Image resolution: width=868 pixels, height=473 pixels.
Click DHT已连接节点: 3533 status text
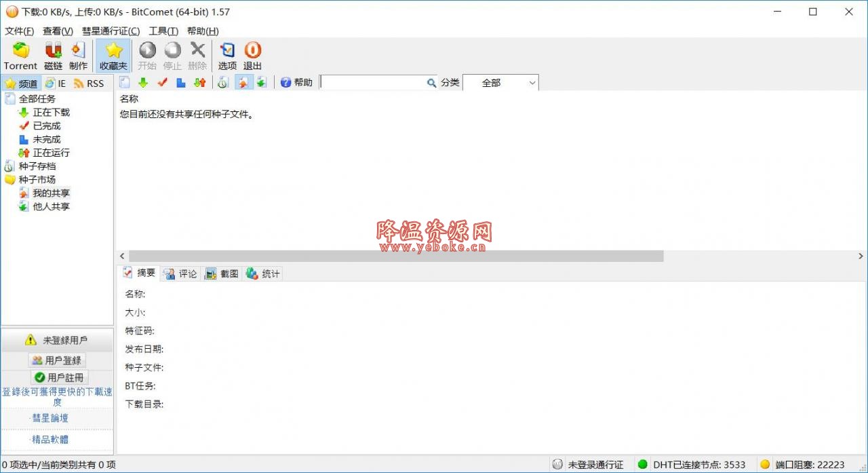699,465
